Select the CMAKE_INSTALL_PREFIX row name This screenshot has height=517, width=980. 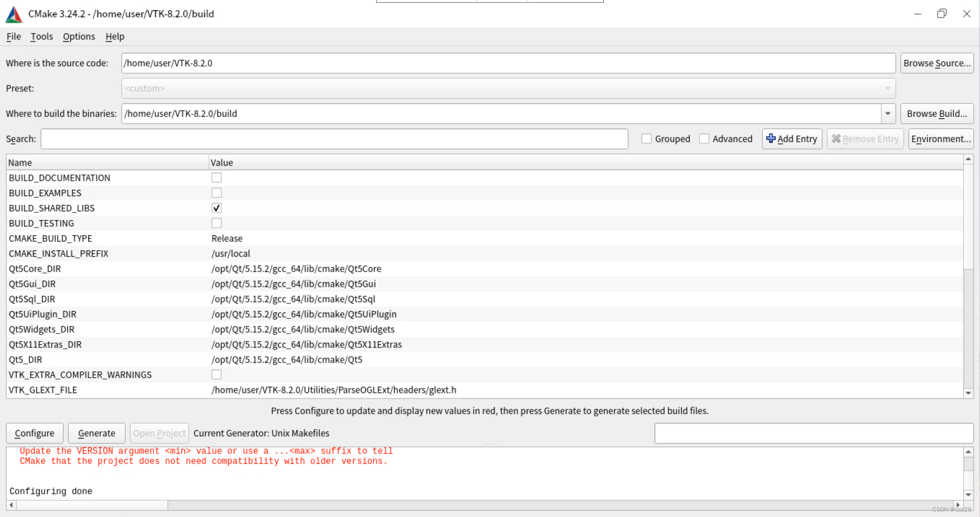[x=58, y=254]
